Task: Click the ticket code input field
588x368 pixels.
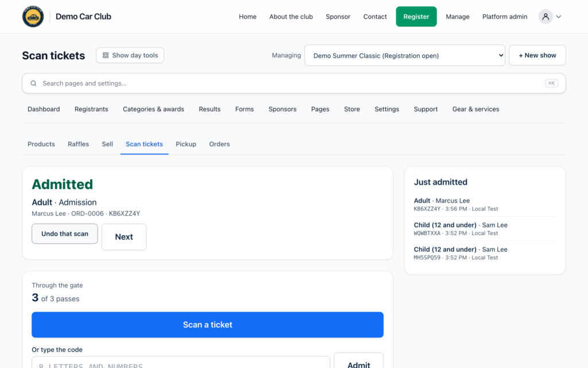Action: pyautogui.click(x=181, y=363)
